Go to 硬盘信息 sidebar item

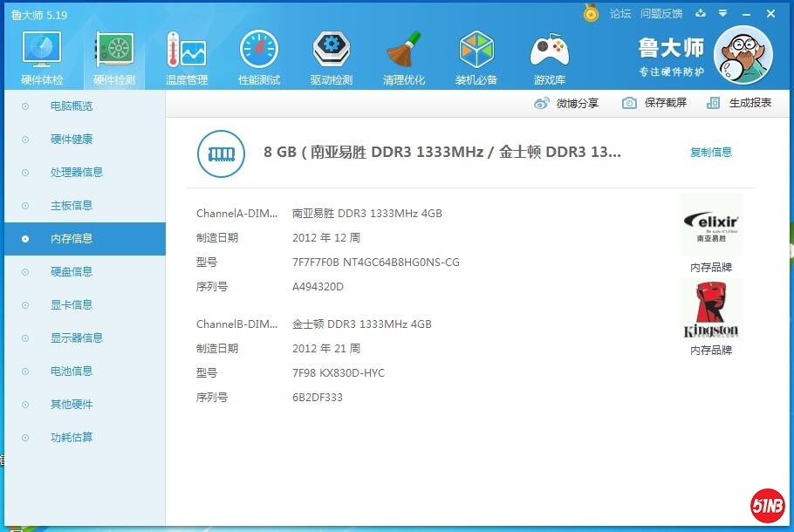point(72,272)
